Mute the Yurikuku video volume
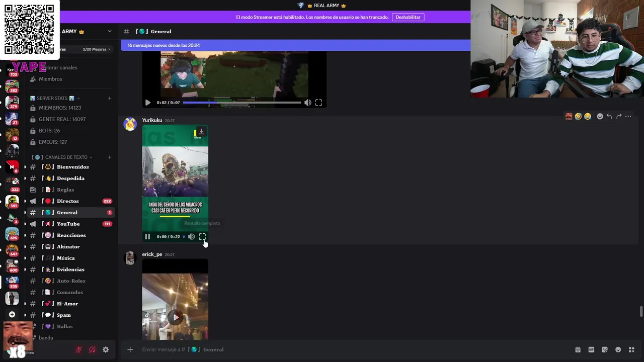The image size is (644, 362). pos(191,236)
